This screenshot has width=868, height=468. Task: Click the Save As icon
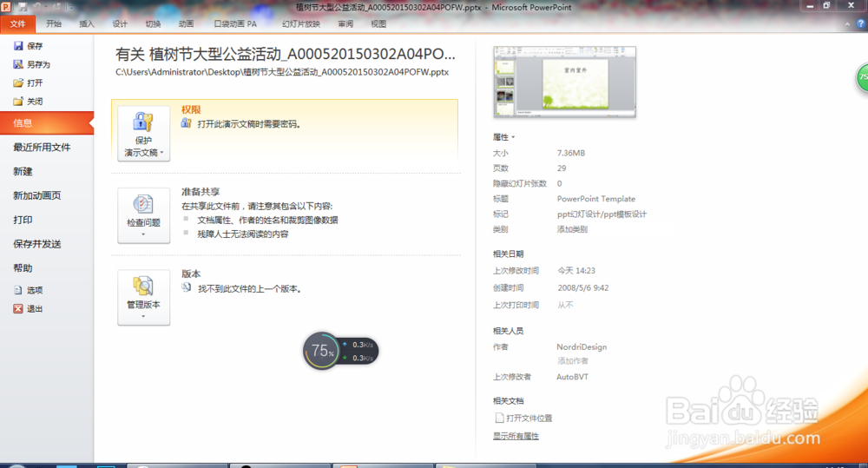click(18, 64)
